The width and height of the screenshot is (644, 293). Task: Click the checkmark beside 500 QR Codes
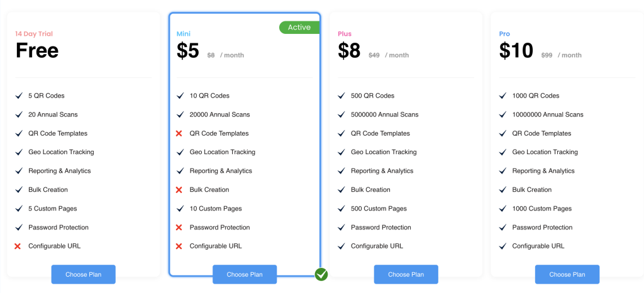341,96
